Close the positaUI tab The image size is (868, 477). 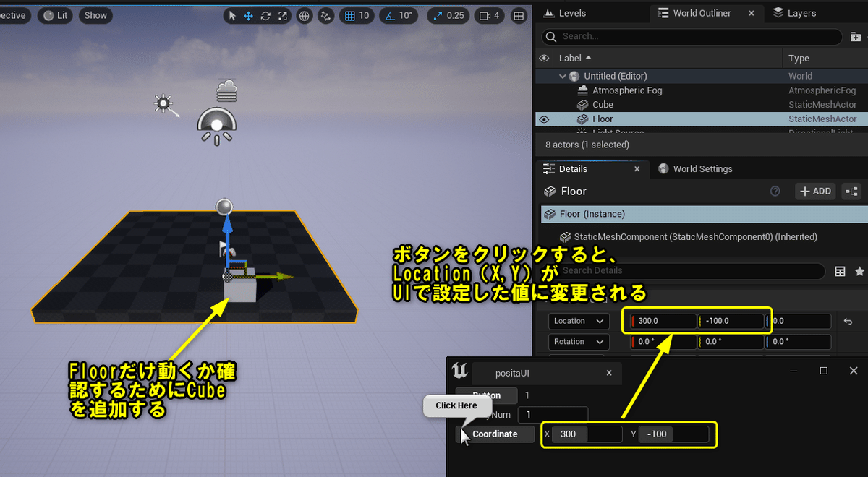click(609, 373)
